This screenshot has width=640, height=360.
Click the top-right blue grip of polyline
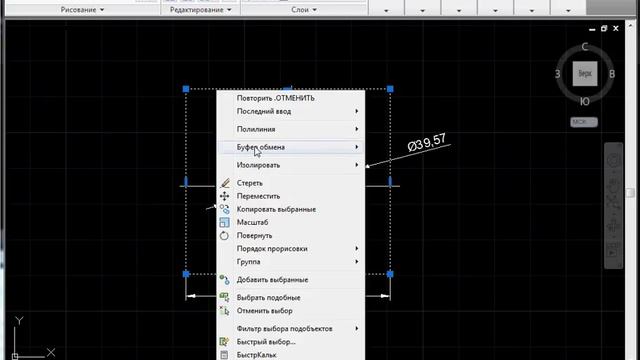tap(390, 89)
